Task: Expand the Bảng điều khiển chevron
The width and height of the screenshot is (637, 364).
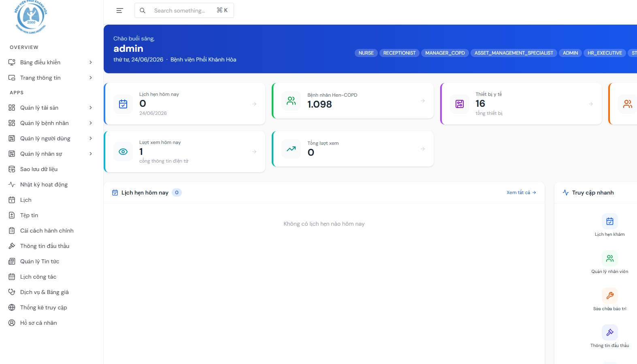Action: tap(91, 62)
